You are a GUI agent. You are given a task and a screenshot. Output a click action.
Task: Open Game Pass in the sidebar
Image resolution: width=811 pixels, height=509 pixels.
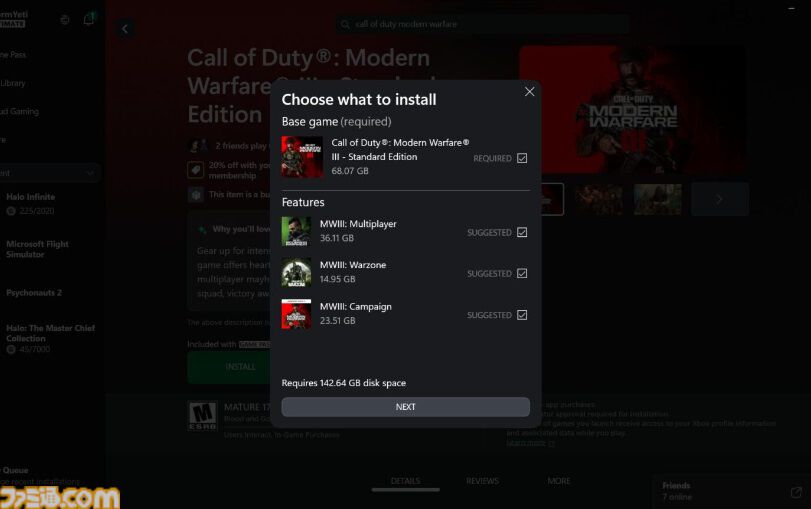coord(13,54)
